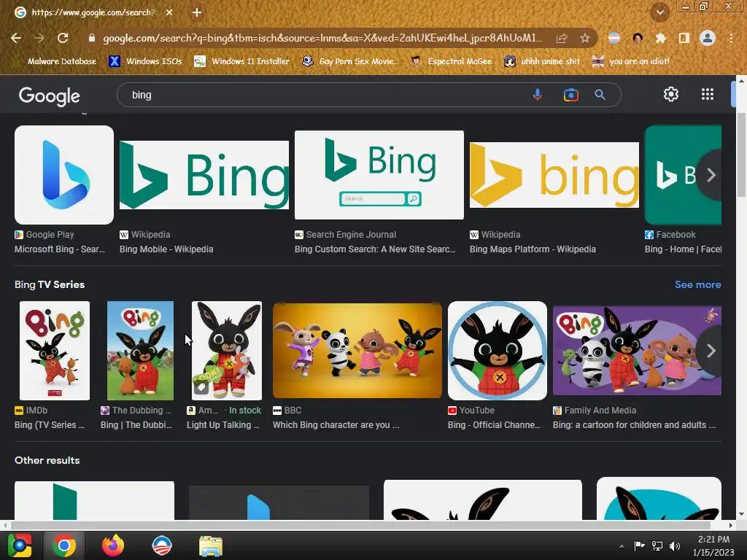Open the Espectral McGee bookmark
Screen dimensions: 747x560
click(451, 61)
